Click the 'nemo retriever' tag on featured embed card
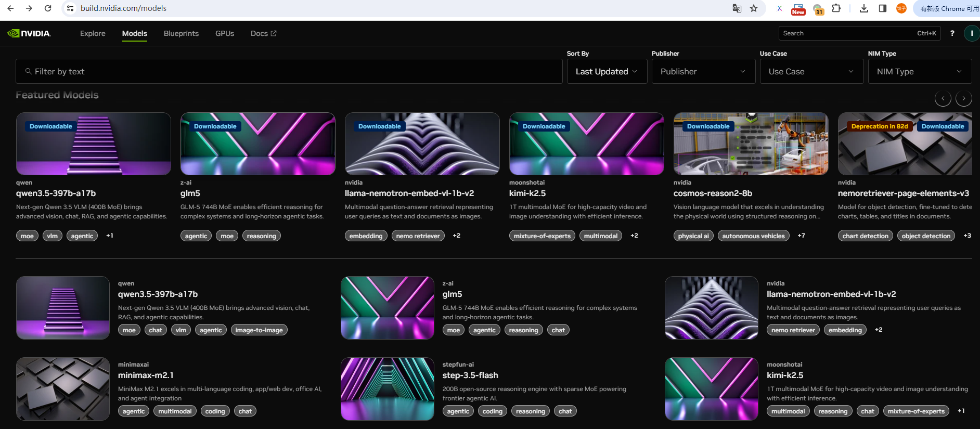The height and width of the screenshot is (429, 980). click(418, 236)
